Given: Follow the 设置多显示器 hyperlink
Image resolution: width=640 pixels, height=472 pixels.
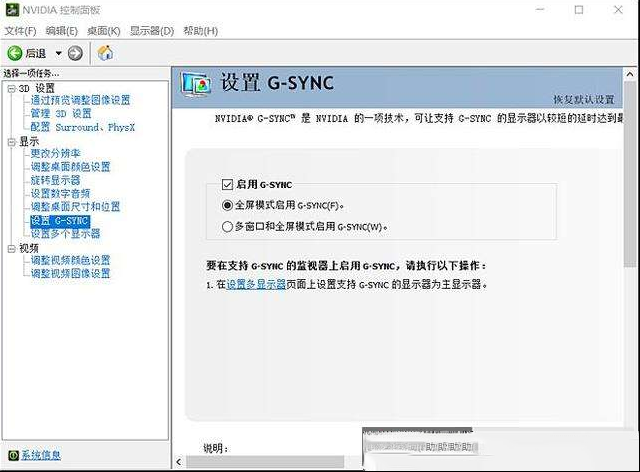Looking at the screenshot, I should point(256,284).
